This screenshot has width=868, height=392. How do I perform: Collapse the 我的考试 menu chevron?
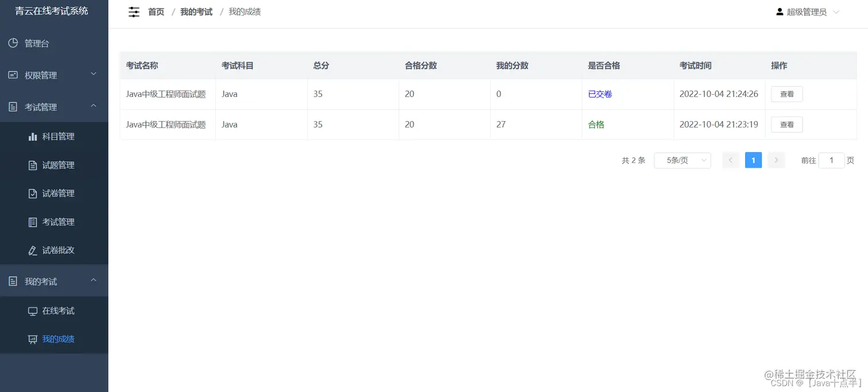coord(94,280)
